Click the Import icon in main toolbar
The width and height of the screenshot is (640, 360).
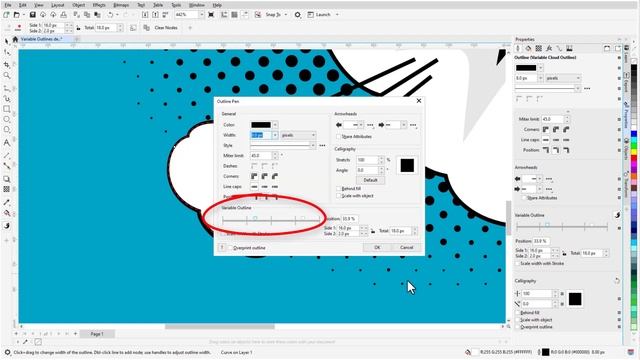coord(145,15)
